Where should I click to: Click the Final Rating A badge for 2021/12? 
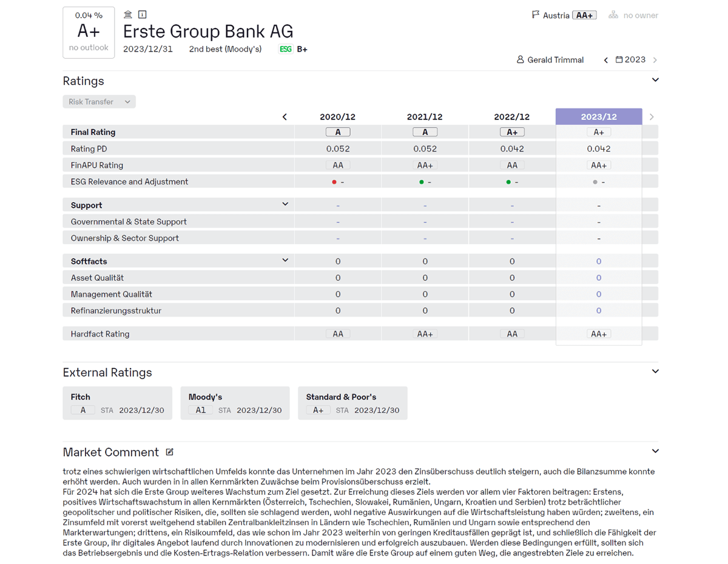point(425,132)
